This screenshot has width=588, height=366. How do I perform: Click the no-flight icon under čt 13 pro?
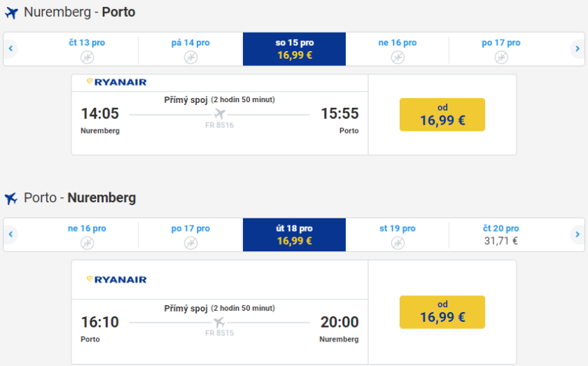point(87,57)
